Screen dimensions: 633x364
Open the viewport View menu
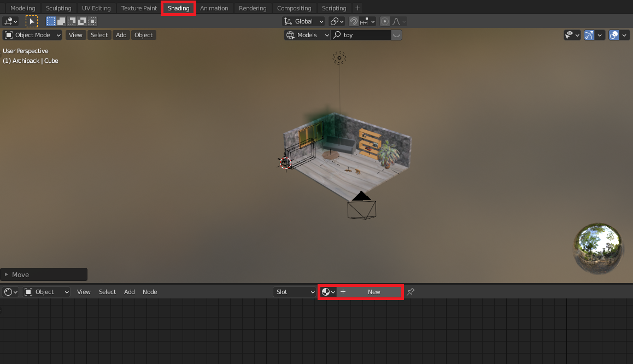tap(75, 35)
